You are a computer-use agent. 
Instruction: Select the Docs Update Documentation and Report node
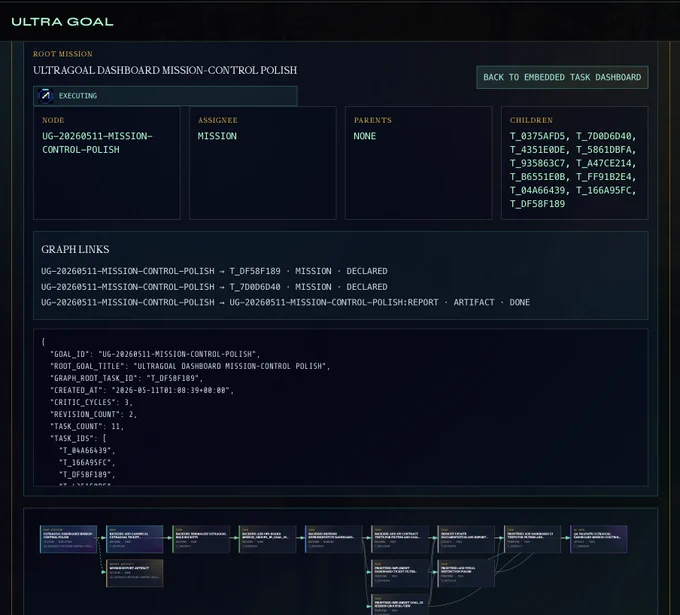(466, 539)
